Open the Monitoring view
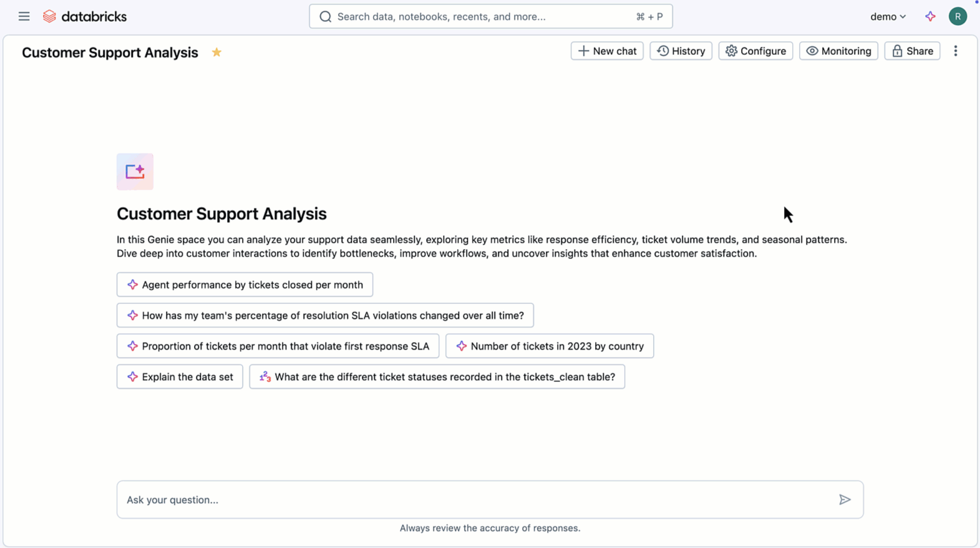This screenshot has width=980, height=548. [x=838, y=51]
